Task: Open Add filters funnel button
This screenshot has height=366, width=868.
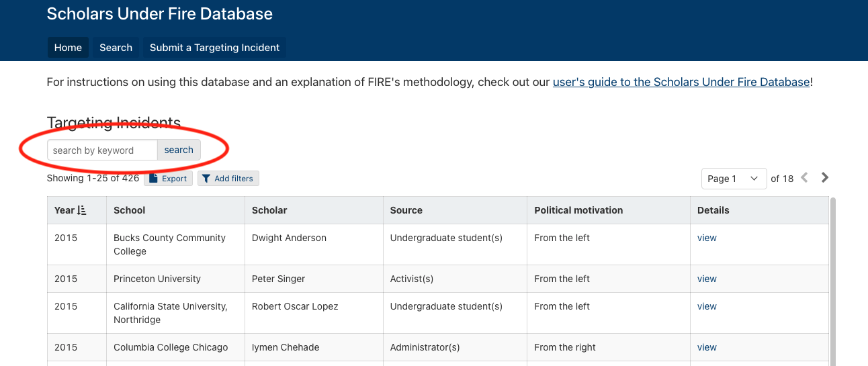Action: (x=228, y=179)
